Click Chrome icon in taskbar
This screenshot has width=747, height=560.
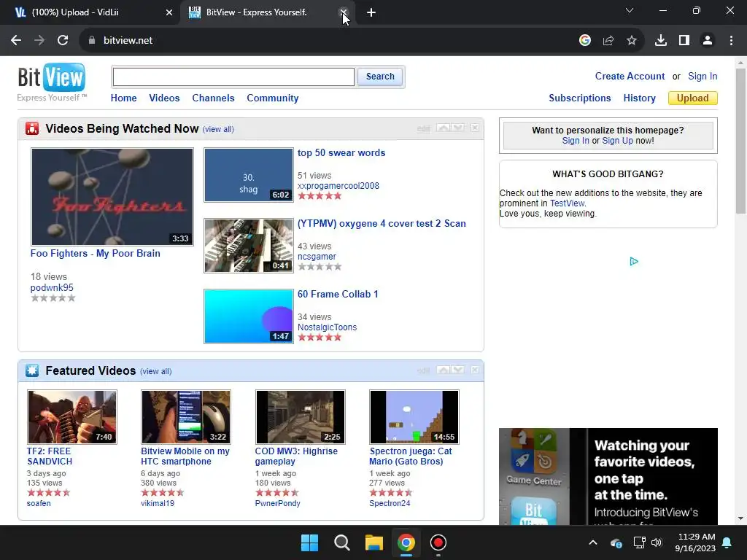click(x=406, y=542)
